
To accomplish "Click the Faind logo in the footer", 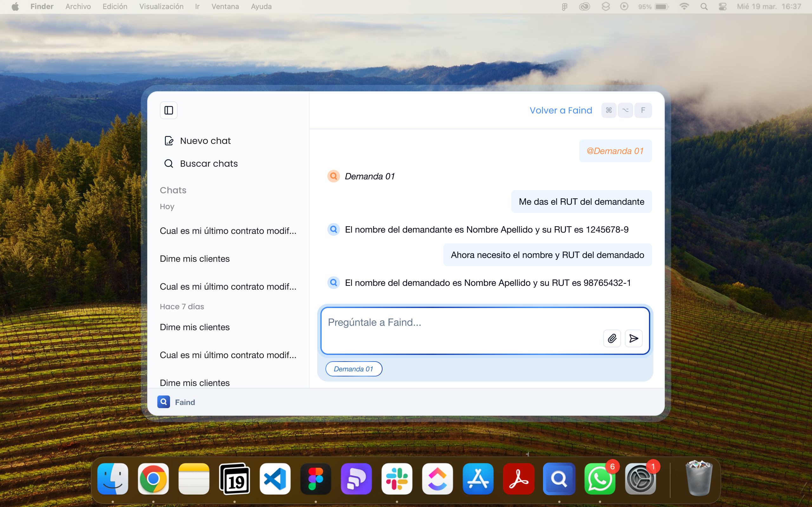I will (x=164, y=402).
